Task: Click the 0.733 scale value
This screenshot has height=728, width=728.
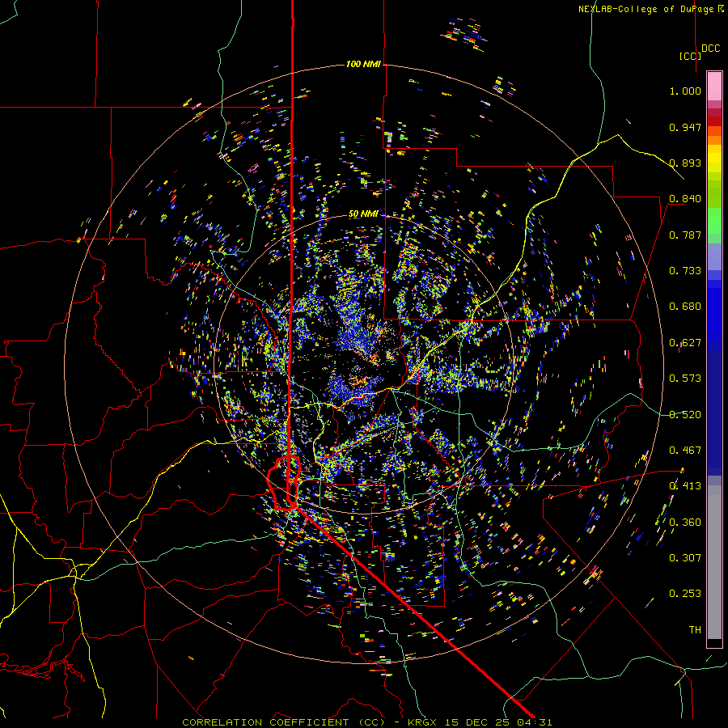Action: click(685, 271)
